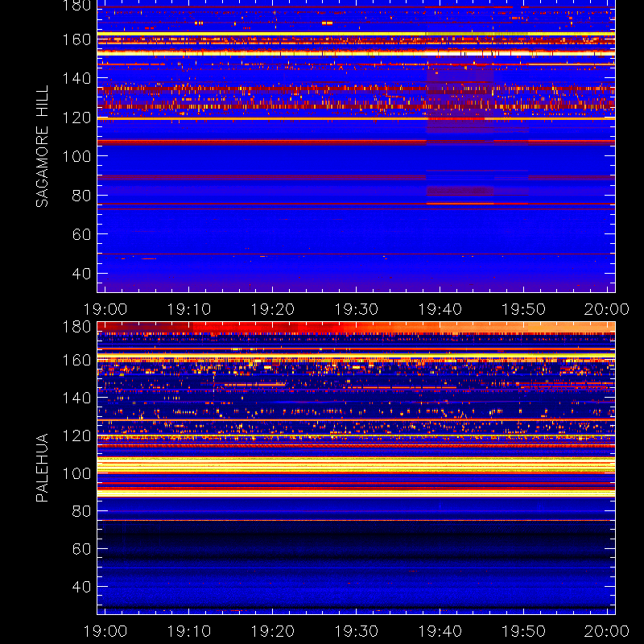
Task: Click 19:40 under the Palehua plot
Action: (440, 631)
